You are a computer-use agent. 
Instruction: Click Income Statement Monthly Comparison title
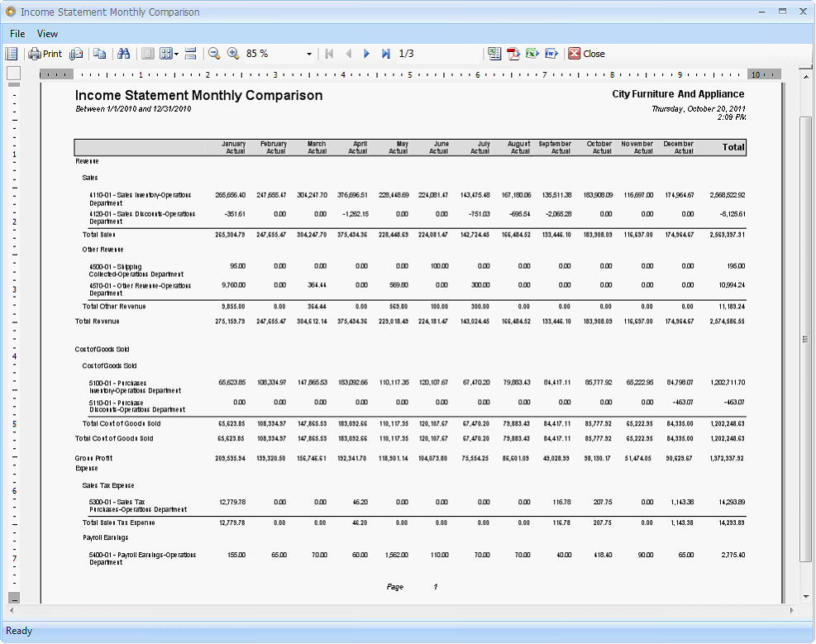pos(198,95)
